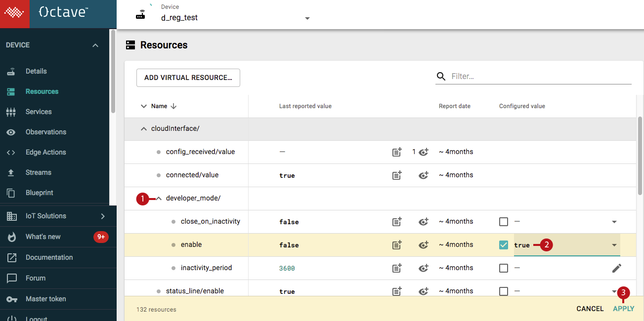Check close_on_inactivity configured value checkbox

[x=504, y=222]
